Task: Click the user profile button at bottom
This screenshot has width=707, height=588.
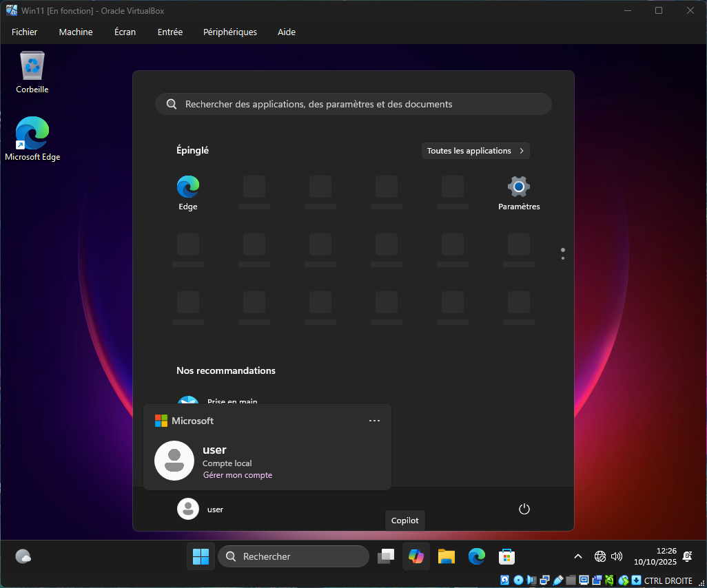Action: point(201,509)
